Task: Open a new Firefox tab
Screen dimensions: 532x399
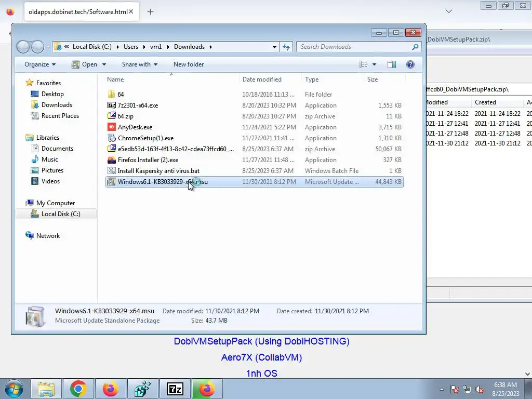Action: [x=150, y=12]
